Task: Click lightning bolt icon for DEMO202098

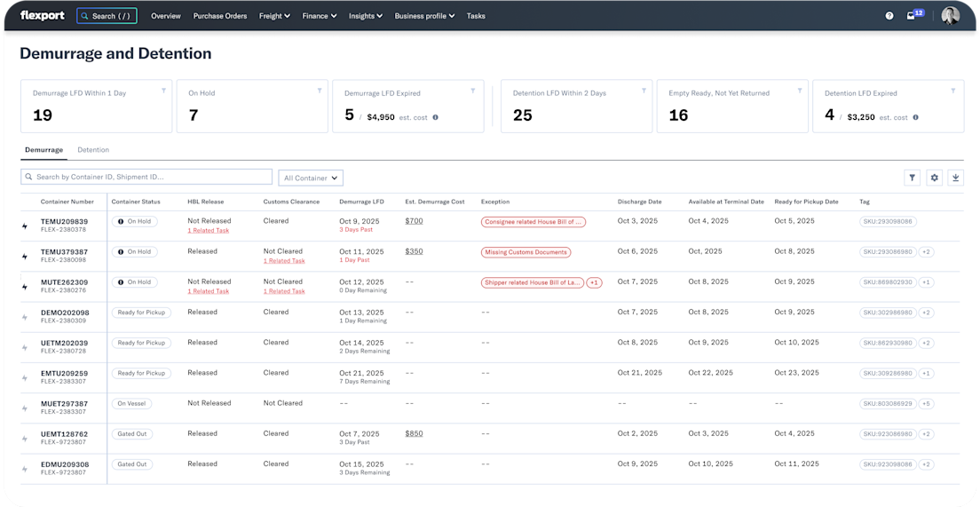Action: click(x=25, y=317)
